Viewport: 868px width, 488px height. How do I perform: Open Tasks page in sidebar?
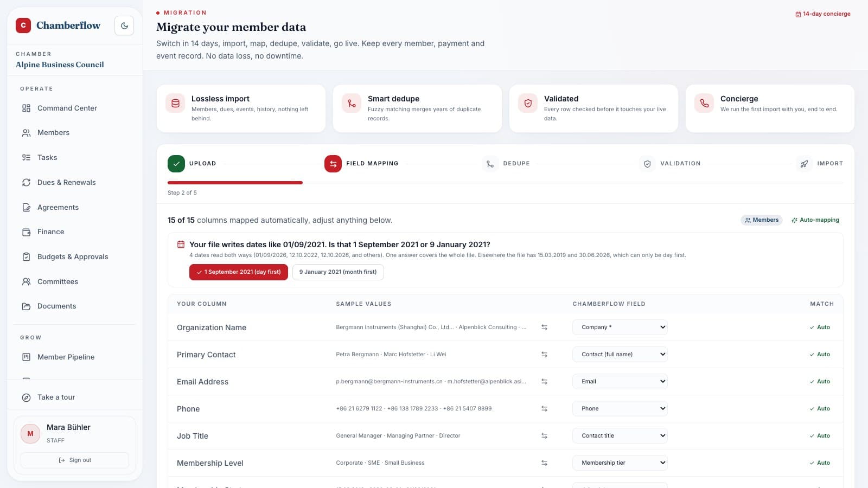[47, 157]
